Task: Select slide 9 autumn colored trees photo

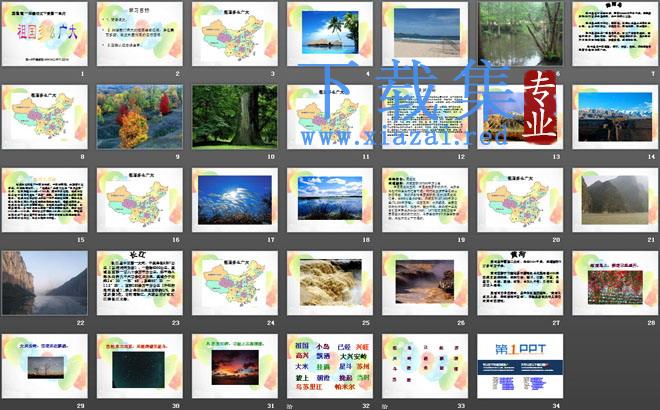Action: click(x=140, y=117)
